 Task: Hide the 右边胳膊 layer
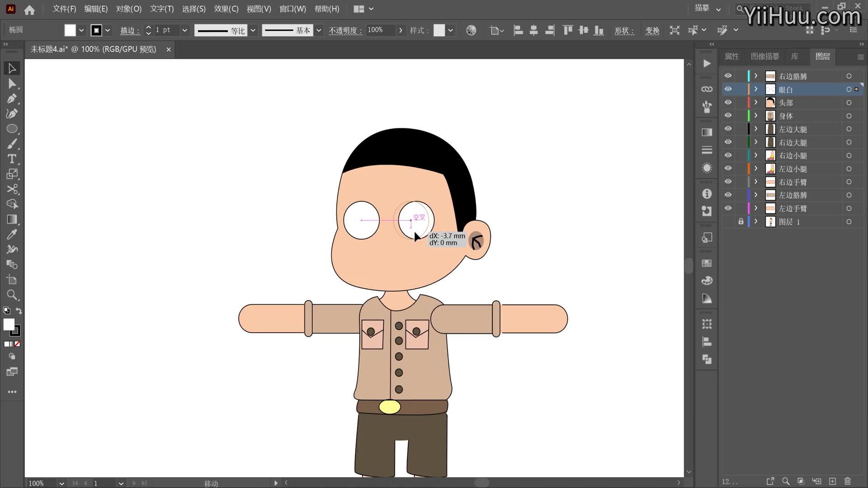[728, 76]
